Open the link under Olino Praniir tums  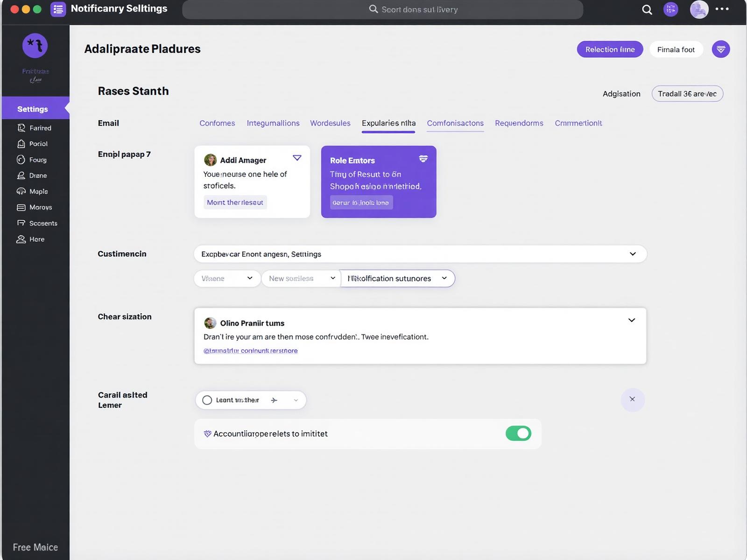(250, 350)
